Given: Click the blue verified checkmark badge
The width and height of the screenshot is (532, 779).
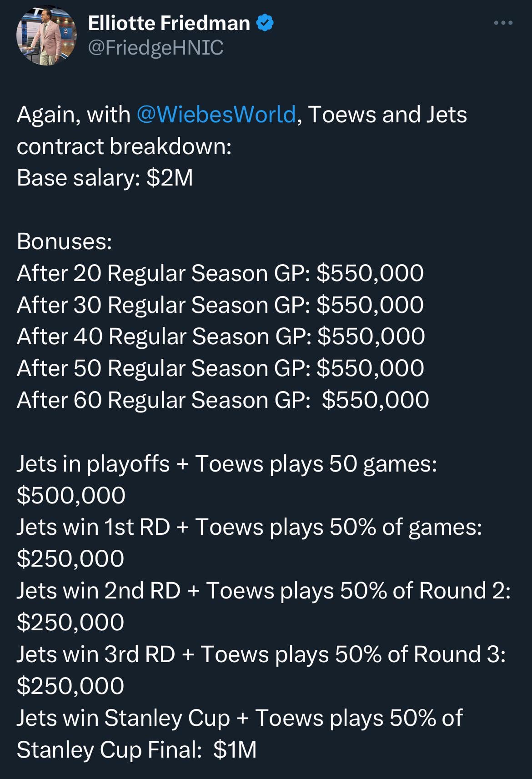Looking at the screenshot, I should [265, 23].
